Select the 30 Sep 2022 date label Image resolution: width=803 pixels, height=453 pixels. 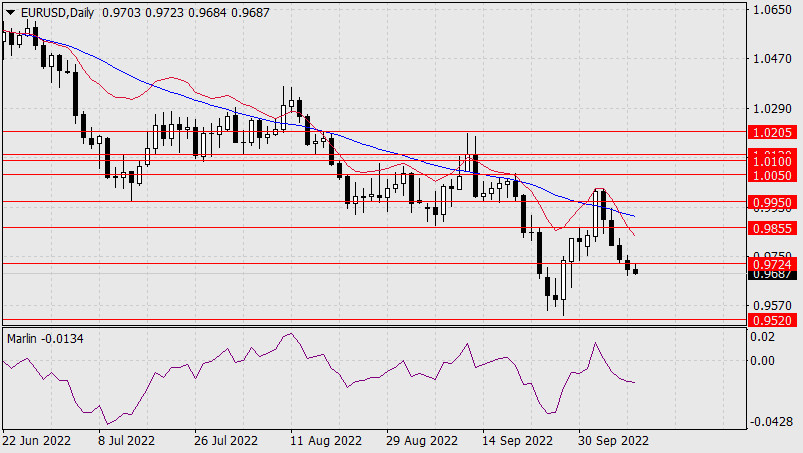click(x=613, y=441)
